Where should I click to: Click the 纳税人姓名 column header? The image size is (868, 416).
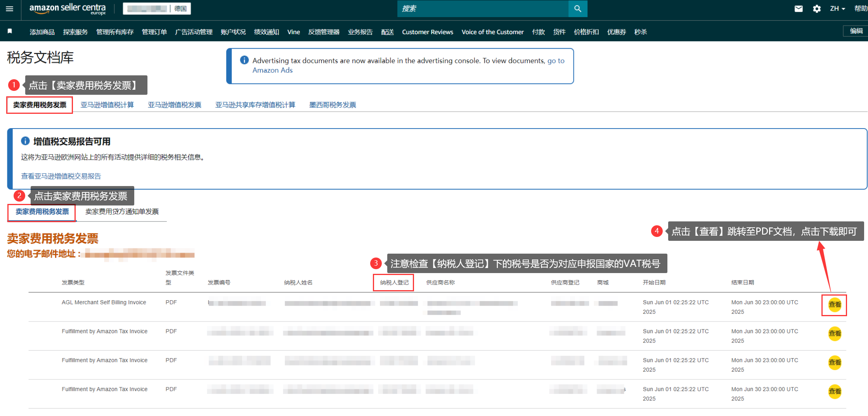[298, 282]
